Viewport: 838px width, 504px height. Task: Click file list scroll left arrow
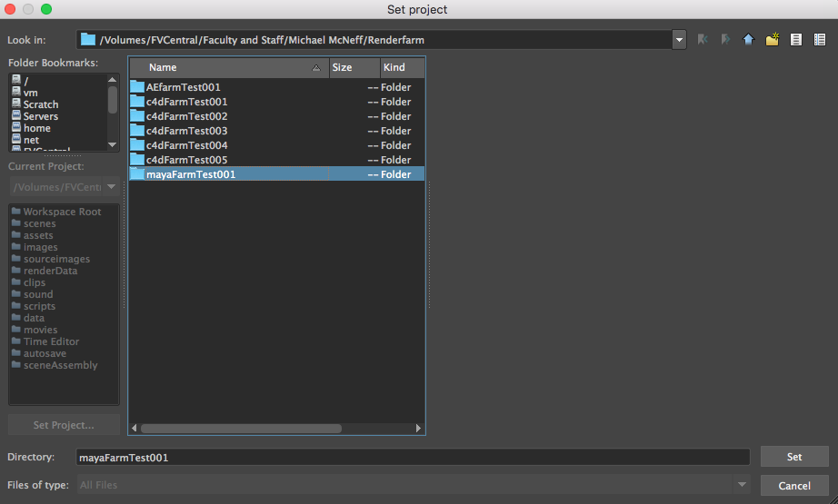(x=135, y=429)
